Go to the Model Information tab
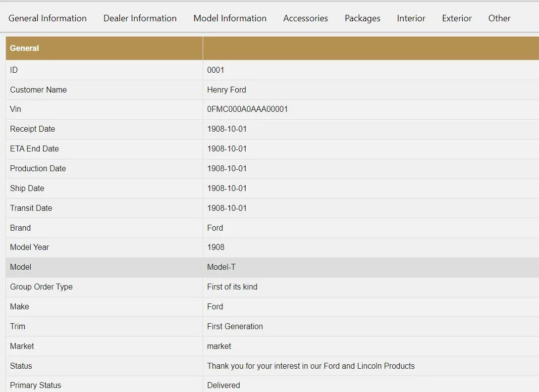The height and width of the screenshot is (392, 539). coord(230,18)
